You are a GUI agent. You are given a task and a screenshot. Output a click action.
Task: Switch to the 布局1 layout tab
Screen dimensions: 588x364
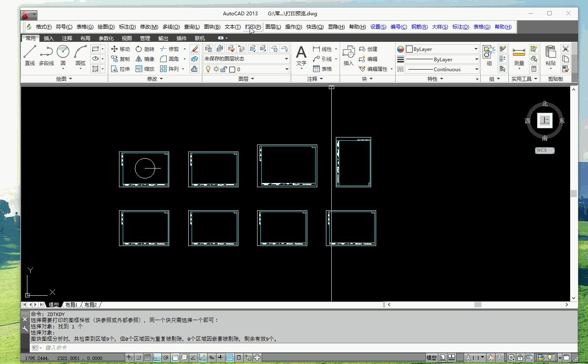coord(71,305)
